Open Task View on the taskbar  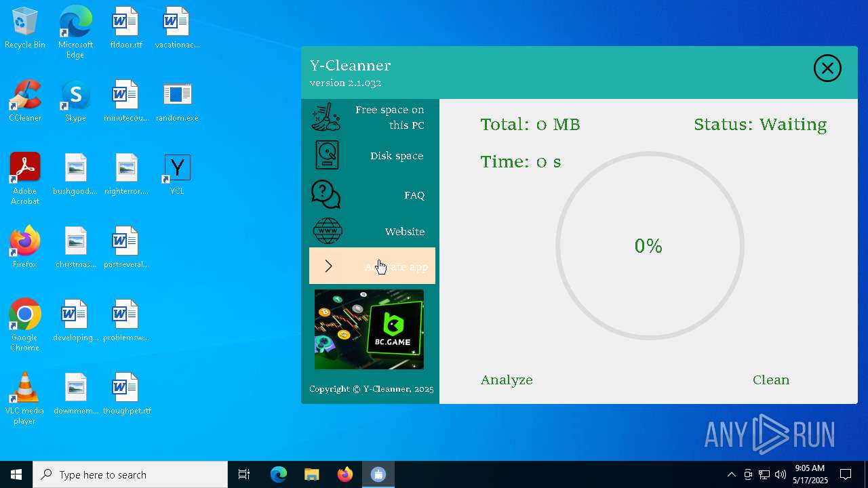click(244, 474)
